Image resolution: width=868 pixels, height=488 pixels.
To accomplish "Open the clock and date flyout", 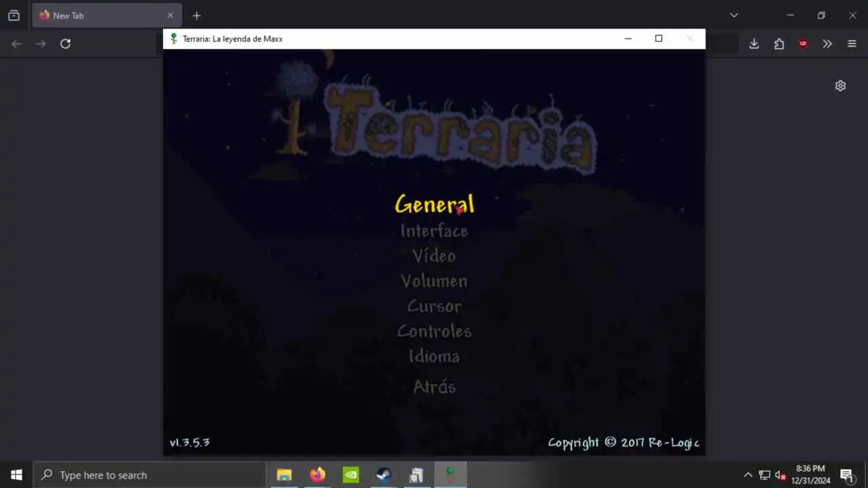I will coord(810,474).
